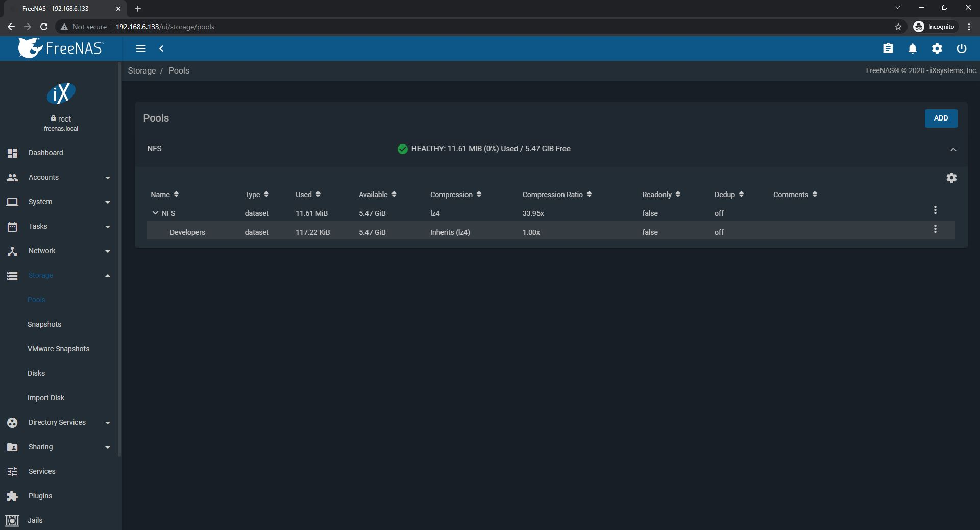Click the power button icon
The image size is (980, 530).
[962, 49]
